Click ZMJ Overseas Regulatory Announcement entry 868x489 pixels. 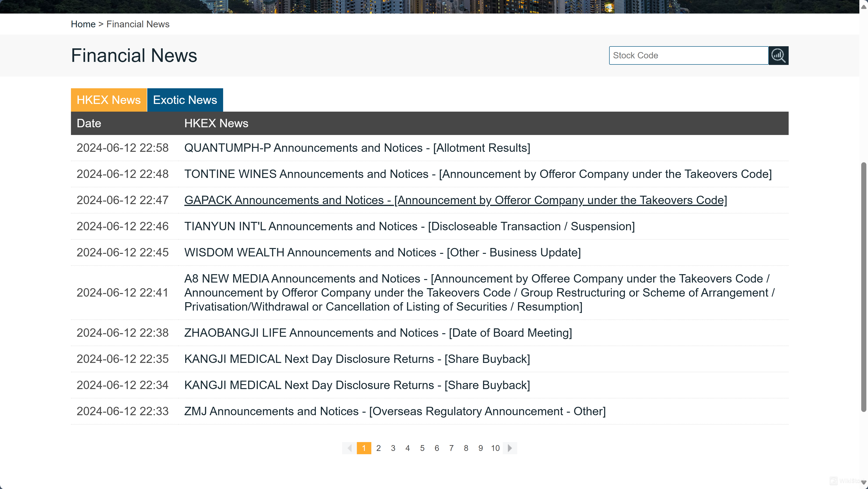pos(395,411)
